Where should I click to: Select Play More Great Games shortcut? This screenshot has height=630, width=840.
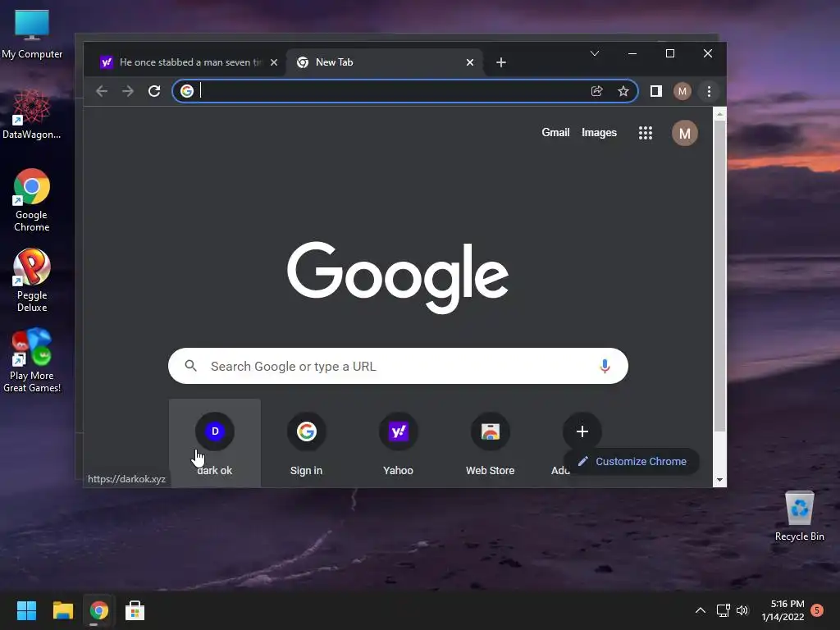tap(32, 361)
